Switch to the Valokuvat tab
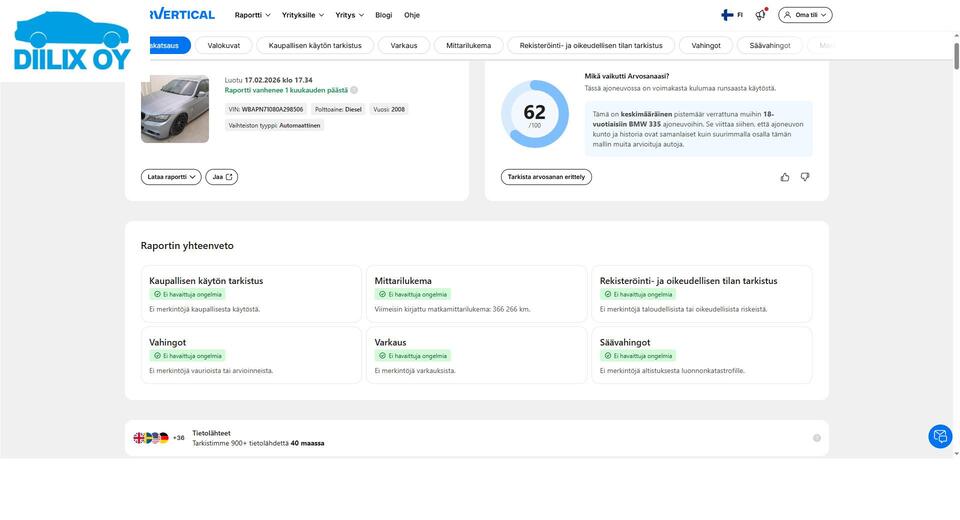The image size is (960, 520). tap(223, 45)
